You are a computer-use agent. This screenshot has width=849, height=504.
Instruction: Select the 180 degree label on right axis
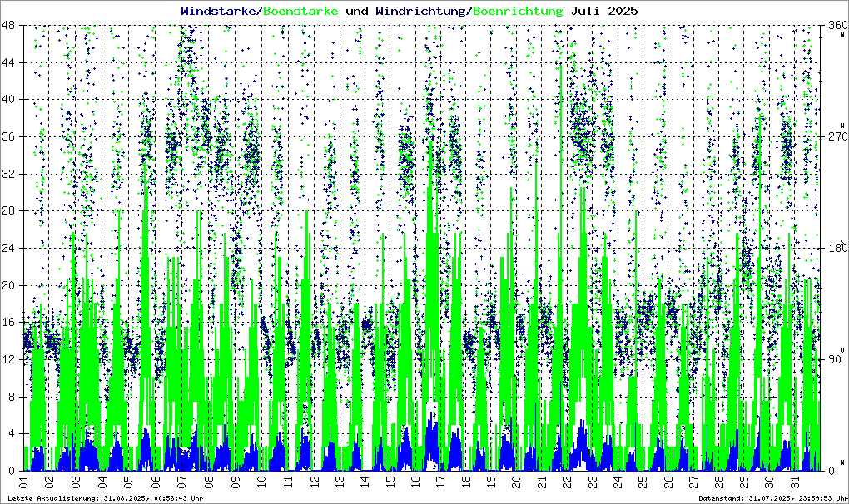[833, 248]
